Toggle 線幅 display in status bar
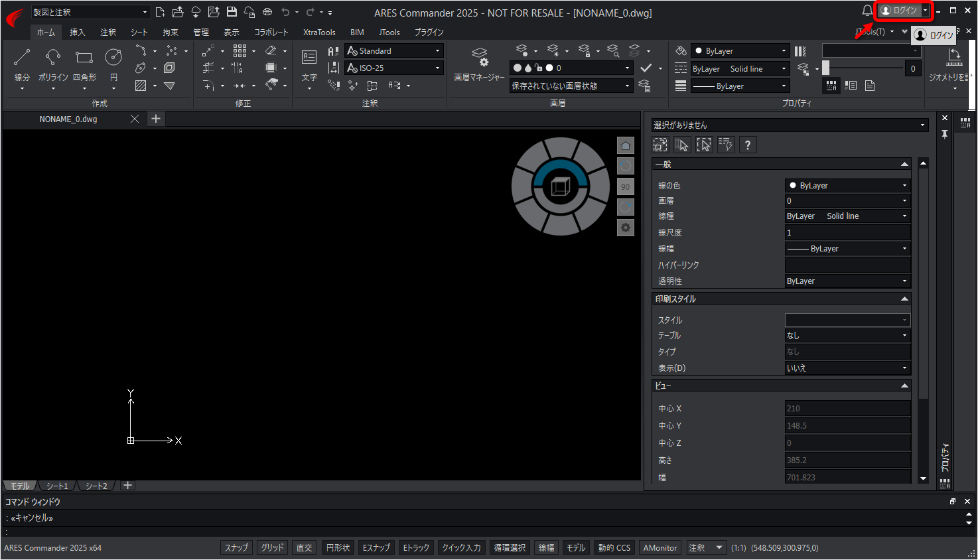Image resolution: width=978 pixels, height=560 pixels. (546, 547)
